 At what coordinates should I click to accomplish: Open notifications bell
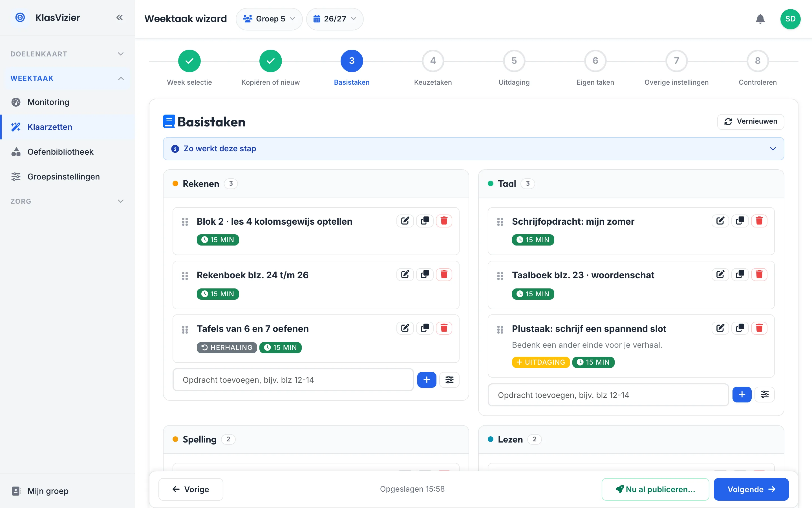pyautogui.click(x=760, y=19)
